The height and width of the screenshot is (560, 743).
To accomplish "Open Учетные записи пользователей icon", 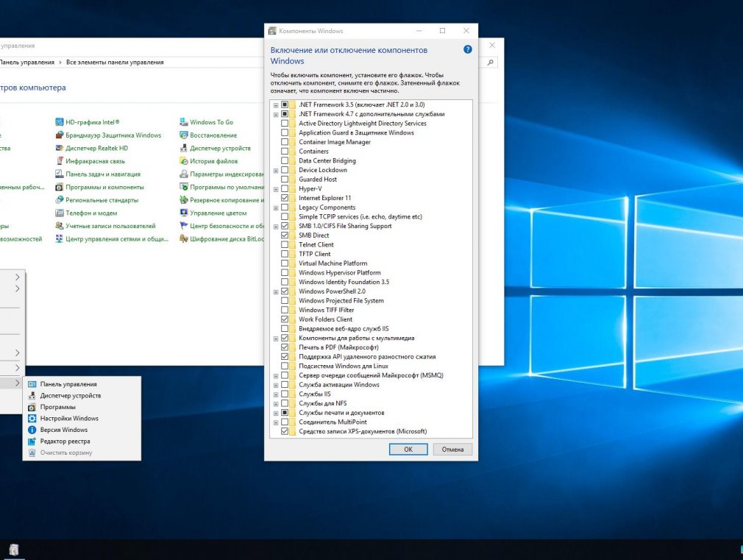I will [x=60, y=226].
